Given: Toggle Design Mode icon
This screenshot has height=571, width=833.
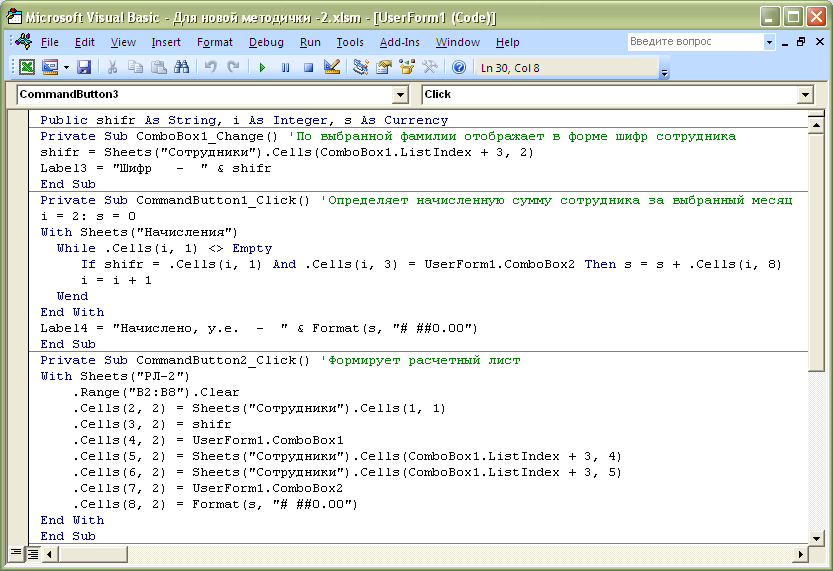Looking at the screenshot, I should pos(332,67).
